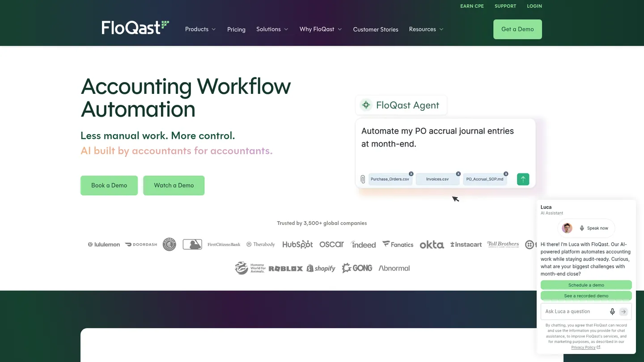Click the Watch a Demo button
This screenshot has width=644, height=362.
pyautogui.click(x=174, y=185)
